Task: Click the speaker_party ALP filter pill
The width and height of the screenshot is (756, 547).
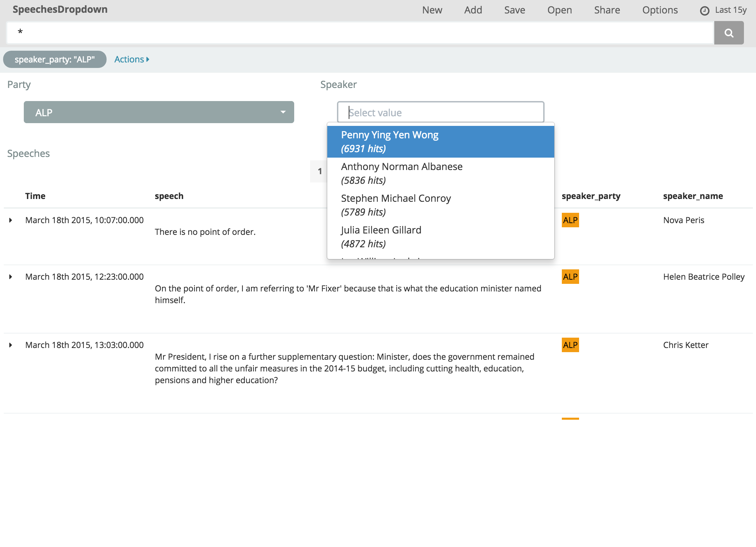Action: [x=54, y=59]
